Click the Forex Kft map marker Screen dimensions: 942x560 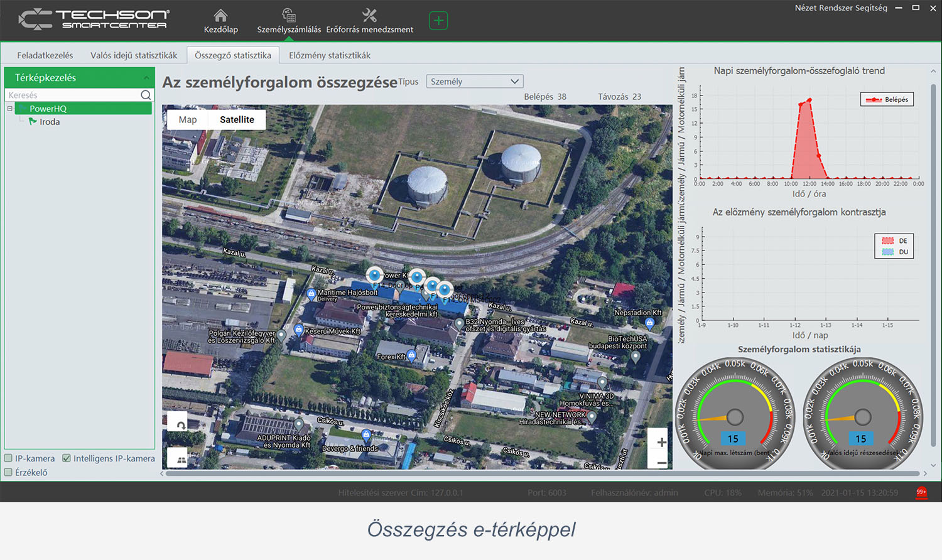[x=411, y=355]
